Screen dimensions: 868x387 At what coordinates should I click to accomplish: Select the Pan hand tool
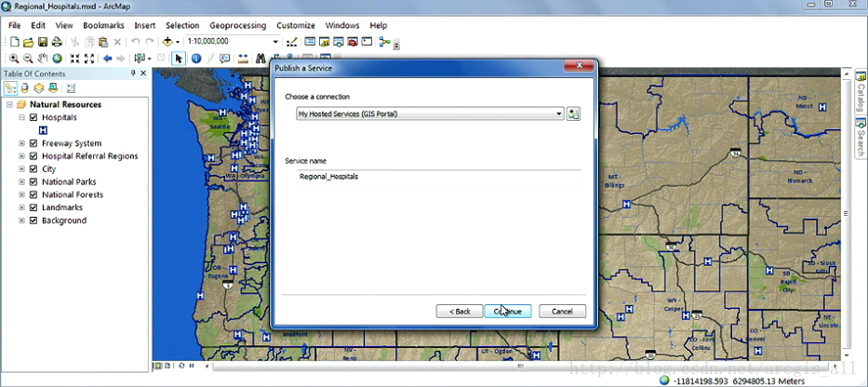tap(43, 59)
